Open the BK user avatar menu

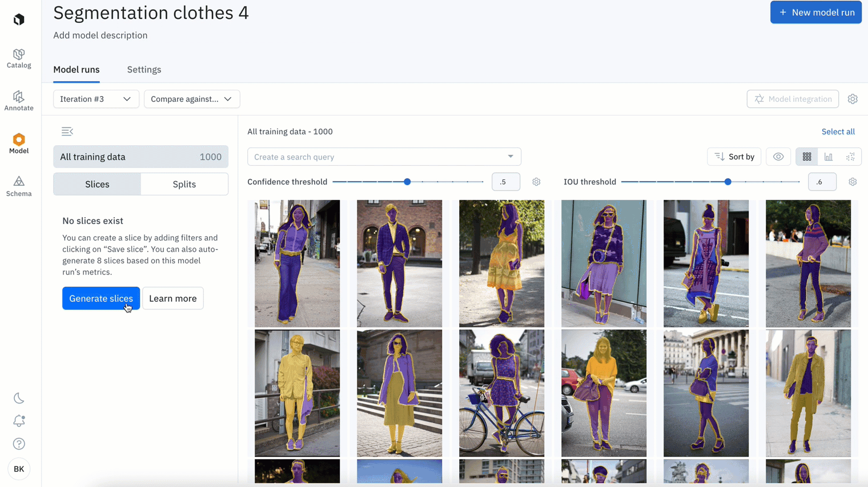tap(19, 469)
